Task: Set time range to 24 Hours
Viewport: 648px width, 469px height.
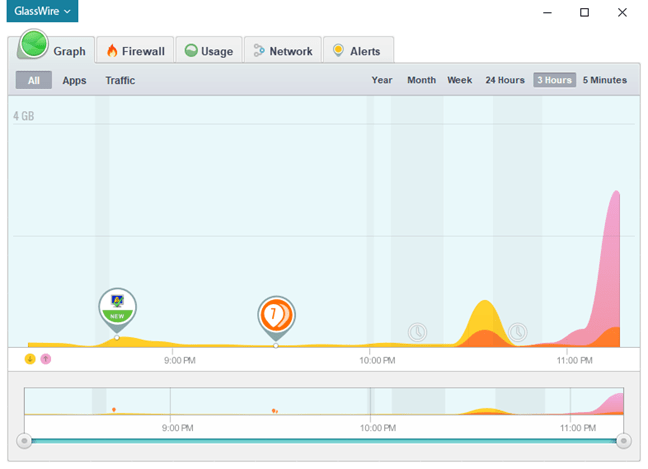Action: (505, 80)
